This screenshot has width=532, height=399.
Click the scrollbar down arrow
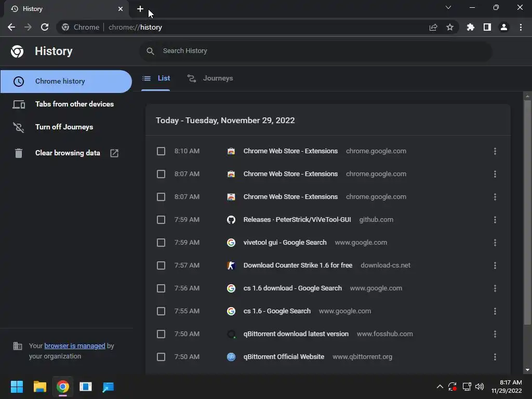[x=527, y=370]
